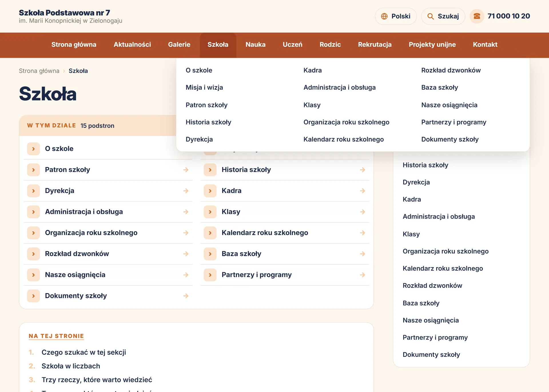Click the chevron icon beside Klasy row
This screenshot has width=549, height=392.
210,212
